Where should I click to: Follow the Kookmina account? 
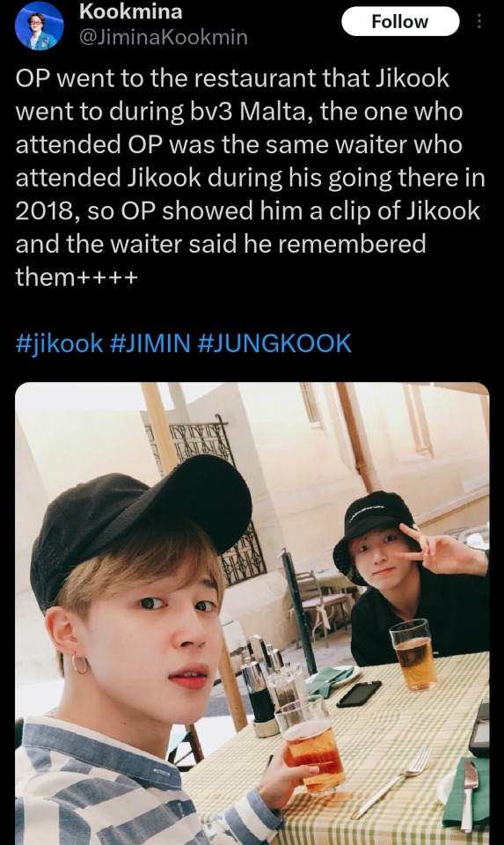[400, 21]
